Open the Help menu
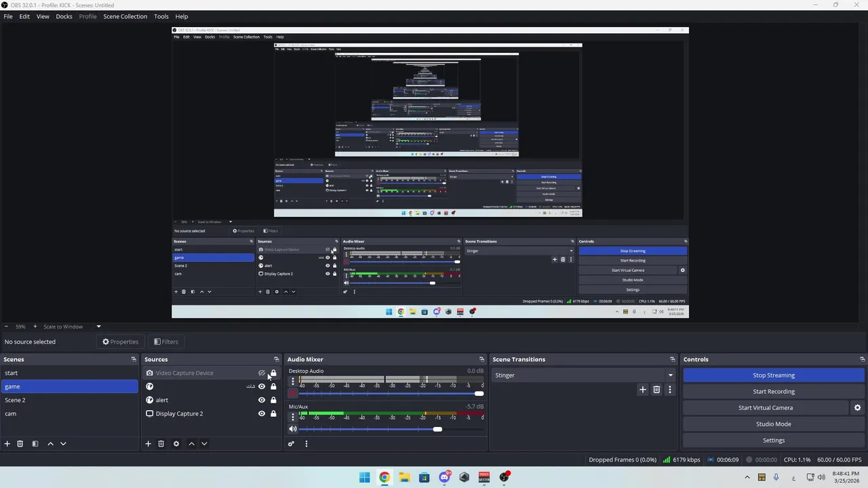Image resolution: width=868 pixels, height=488 pixels. click(182, 16)
